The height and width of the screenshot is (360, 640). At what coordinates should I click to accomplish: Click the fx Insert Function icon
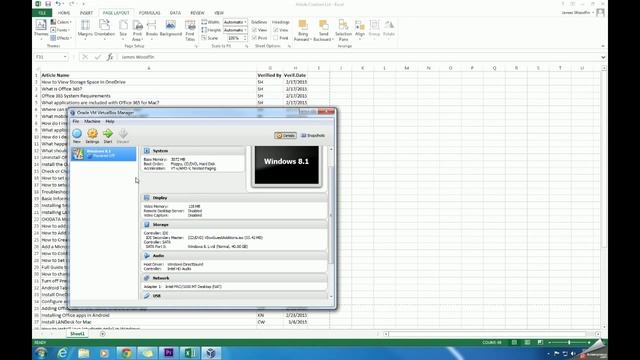pos(110,57)
